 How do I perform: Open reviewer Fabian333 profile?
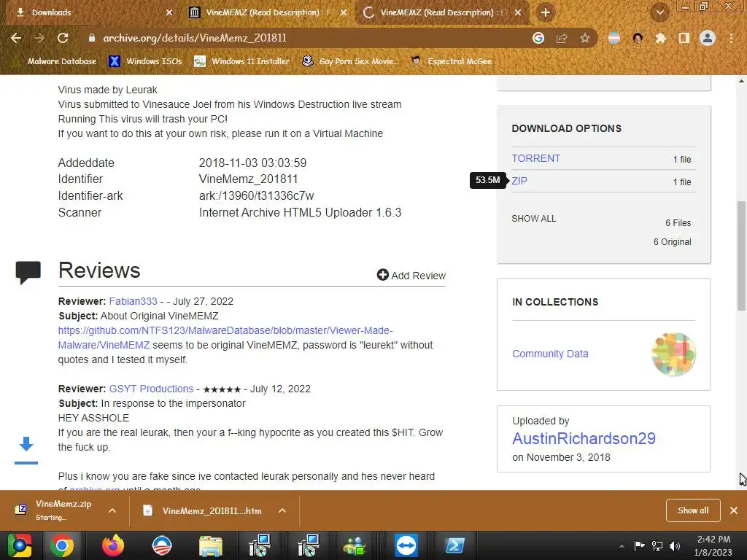133,301
